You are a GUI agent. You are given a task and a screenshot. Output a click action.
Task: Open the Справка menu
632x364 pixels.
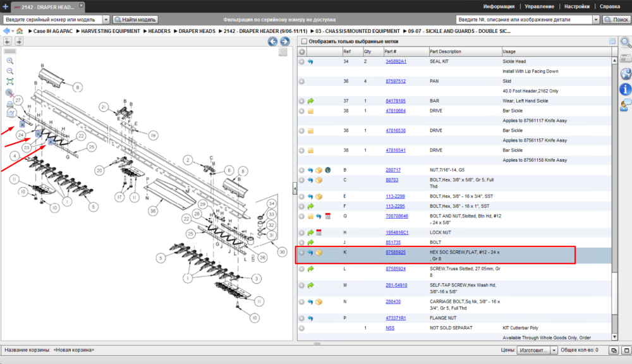(x=610, y=6)
